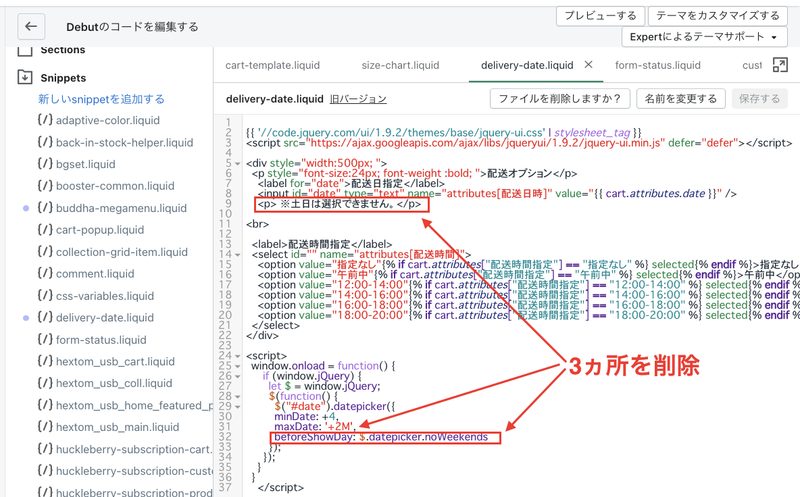This screenshot has height=497, width=800.
Task: Click the hextom_usb_cart.liquid file icon
Action: tap(45, 360)
